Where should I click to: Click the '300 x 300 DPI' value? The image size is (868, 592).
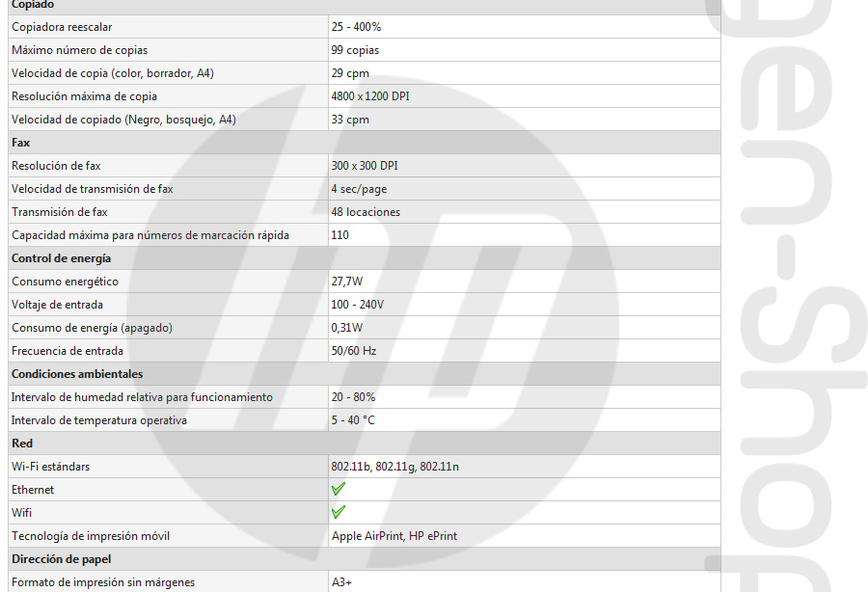tap(365, 166)
